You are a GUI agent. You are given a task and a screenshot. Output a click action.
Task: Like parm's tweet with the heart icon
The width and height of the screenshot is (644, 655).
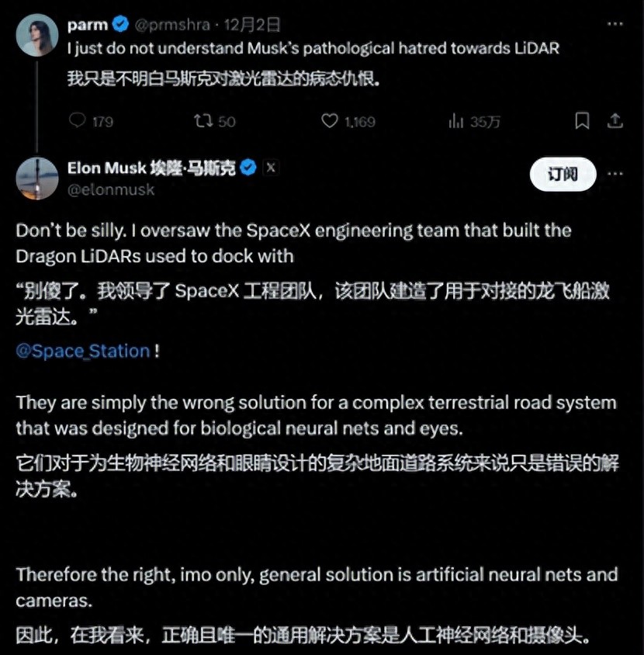click(331, 121)
